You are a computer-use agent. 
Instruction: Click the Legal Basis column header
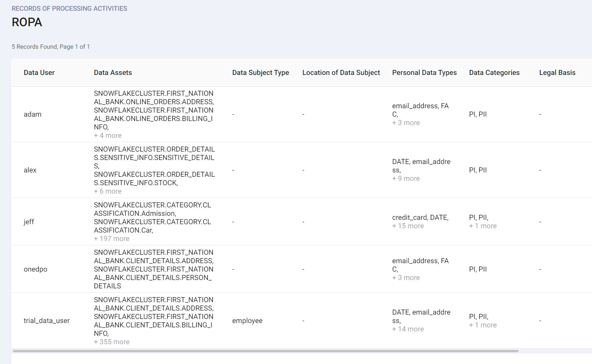(x=557, y=72)
